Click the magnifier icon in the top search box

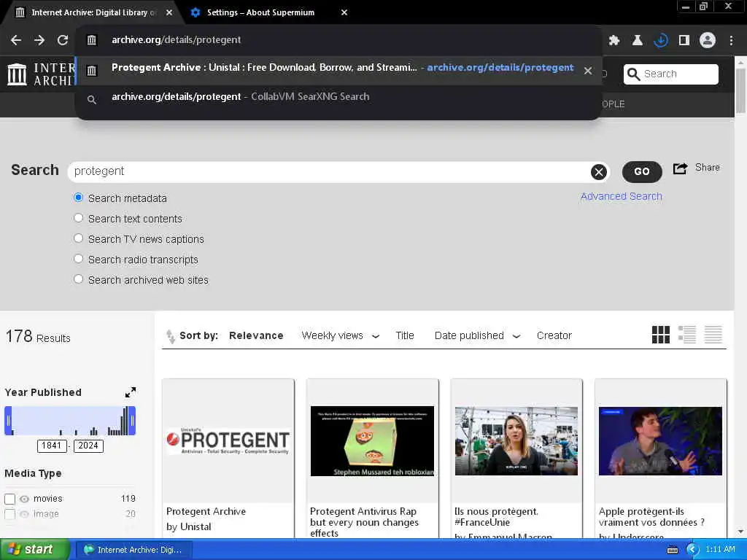(x=634, y=74)
